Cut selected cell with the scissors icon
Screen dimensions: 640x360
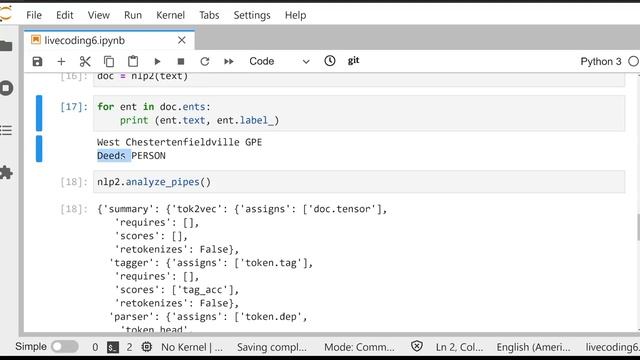pos(85,61)
